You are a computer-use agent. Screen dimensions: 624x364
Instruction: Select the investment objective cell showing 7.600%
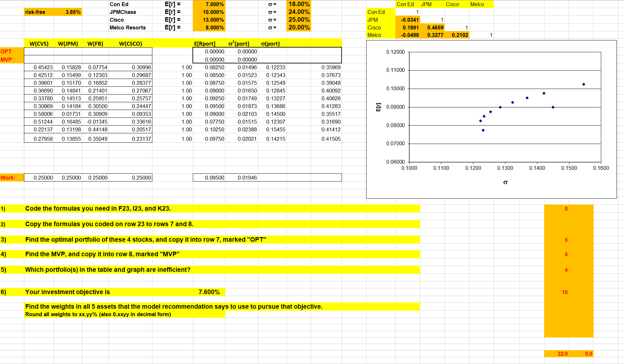pyautogui.click(x=209, y=292)
